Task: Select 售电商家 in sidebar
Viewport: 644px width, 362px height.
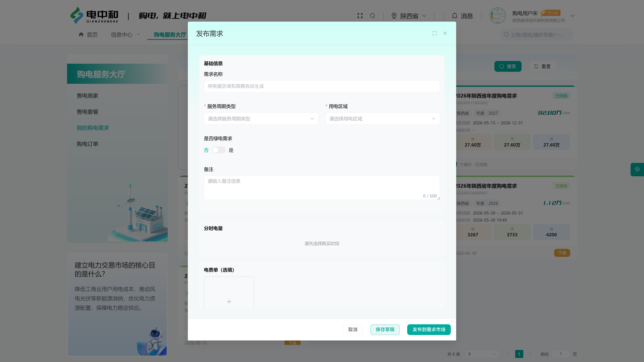Action: (88, 96)
